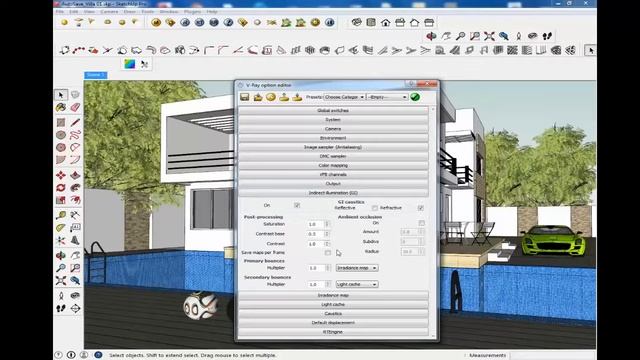The height and width of the screenshot is (360, 640).
Task: Expand the Output rollout
Action: pos(333,184)
